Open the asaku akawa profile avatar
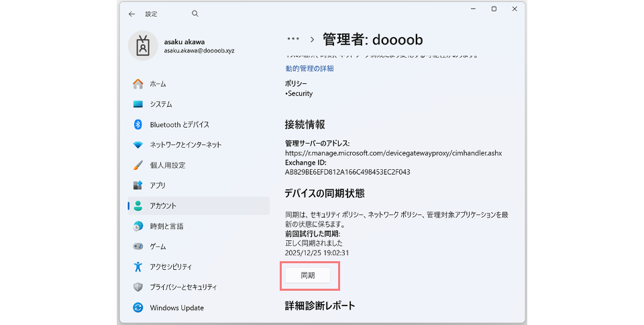Screen dimensions: 644x325 point(143,46)
